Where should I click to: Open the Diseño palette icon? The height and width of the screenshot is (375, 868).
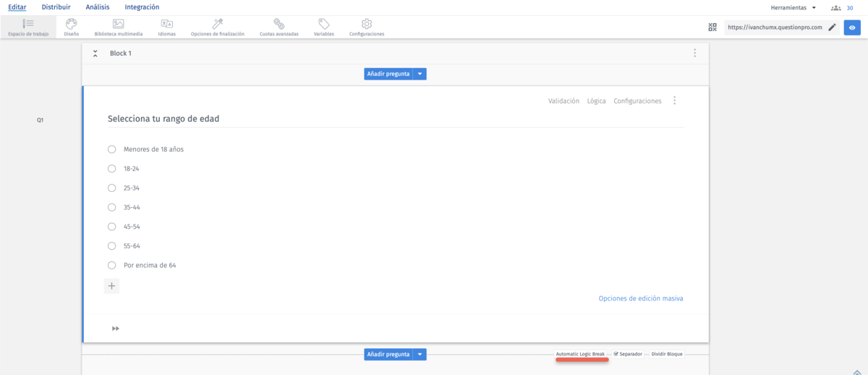[x=71, y=24]
